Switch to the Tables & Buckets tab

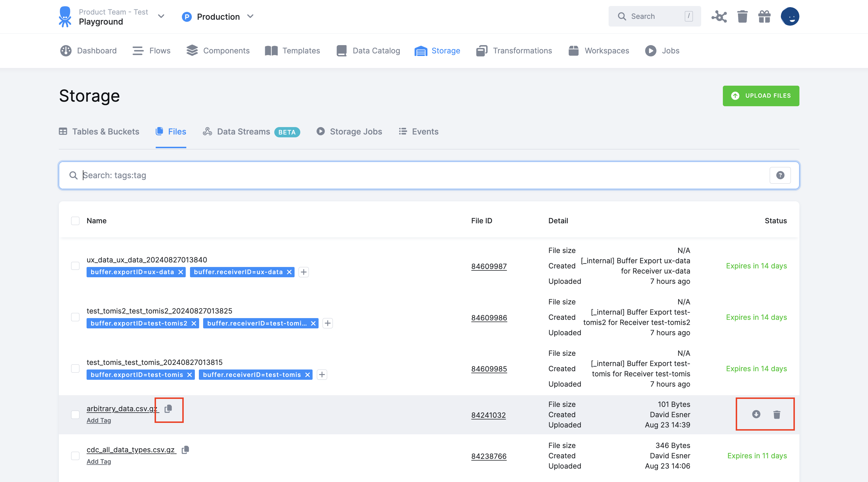(99, 131)
